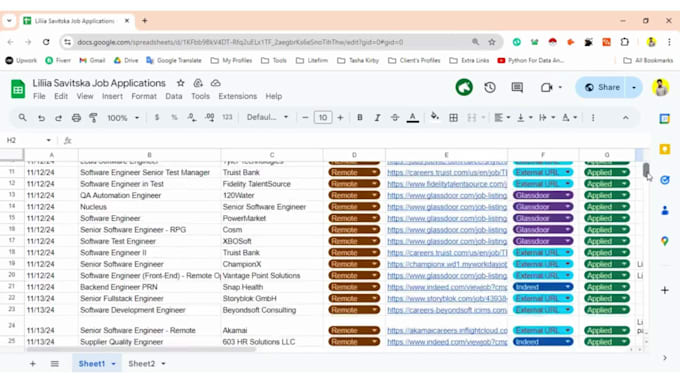Open Remote dropdown in Truist Bank row 11
This screenshot has height=383, width=680.
tap(354, 172)
